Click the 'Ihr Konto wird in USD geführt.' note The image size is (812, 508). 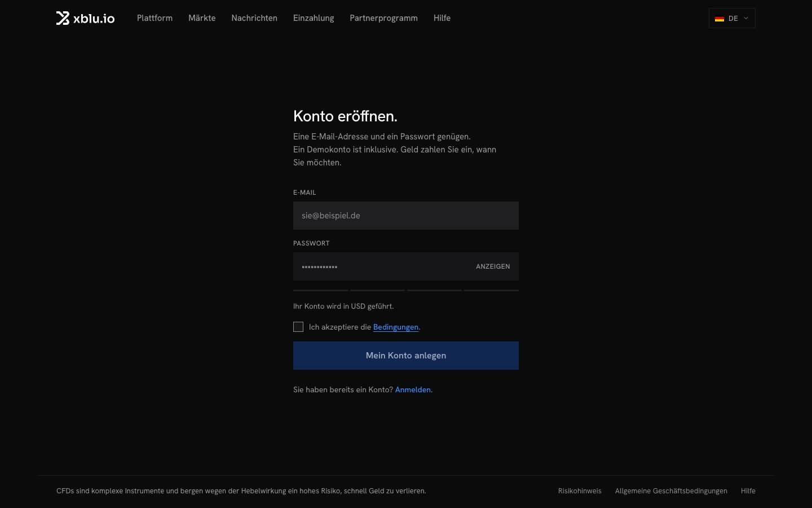[x=343, y=306]
